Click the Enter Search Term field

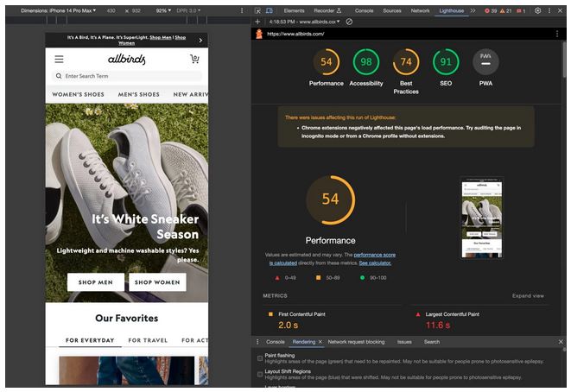(x=127, y=76)
